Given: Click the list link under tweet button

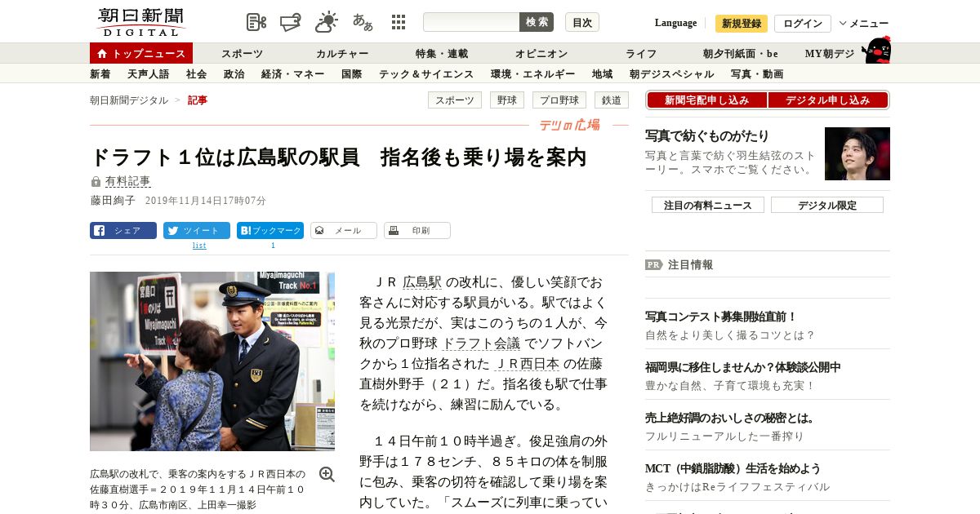Looking at the screenshot, I should [199, 246].
